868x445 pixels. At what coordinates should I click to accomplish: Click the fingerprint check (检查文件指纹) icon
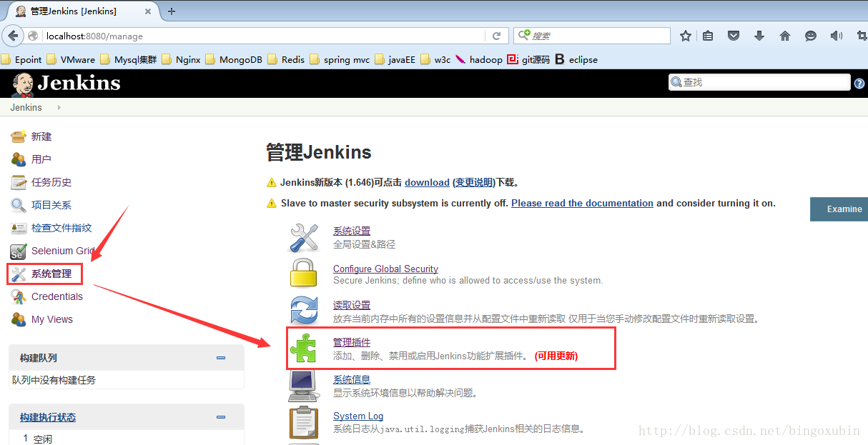(19, 228)
